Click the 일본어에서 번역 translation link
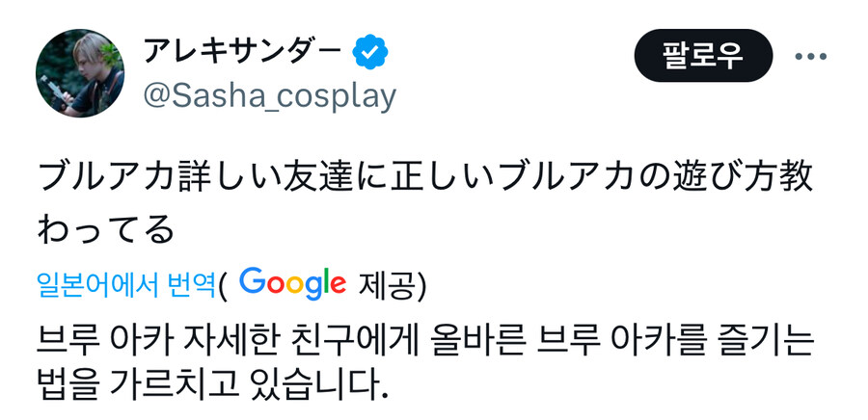The image size is (868, 420). (x=125, y=284)
